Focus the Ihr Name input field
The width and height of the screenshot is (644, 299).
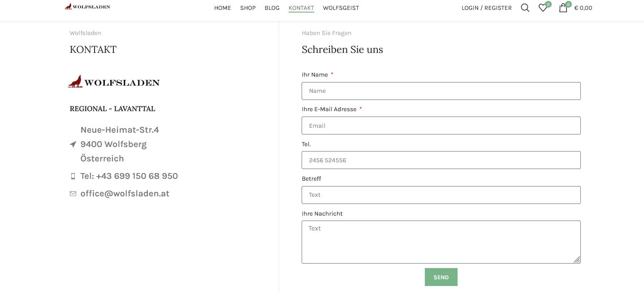(x=441, y=91)
